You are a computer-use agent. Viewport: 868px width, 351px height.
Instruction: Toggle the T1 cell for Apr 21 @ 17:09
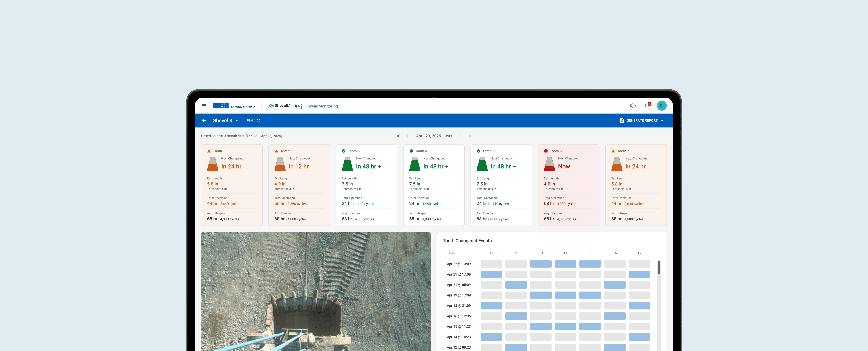point(491,274)
